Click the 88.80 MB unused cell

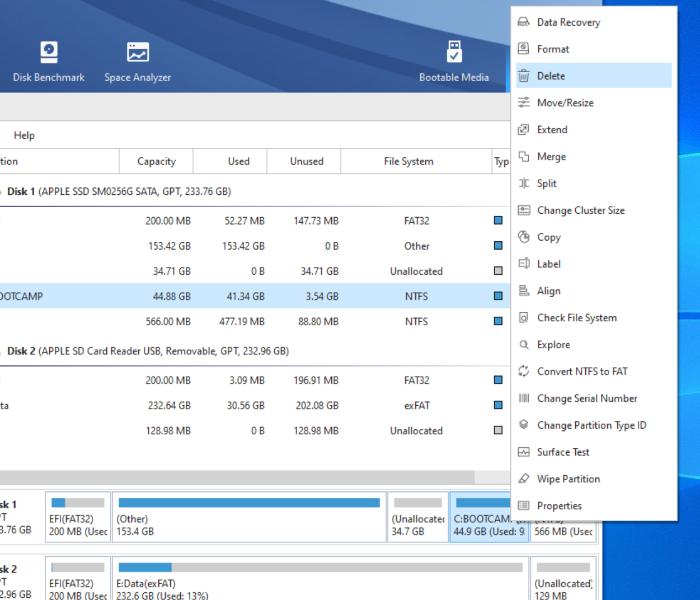[x=318, y=321]
